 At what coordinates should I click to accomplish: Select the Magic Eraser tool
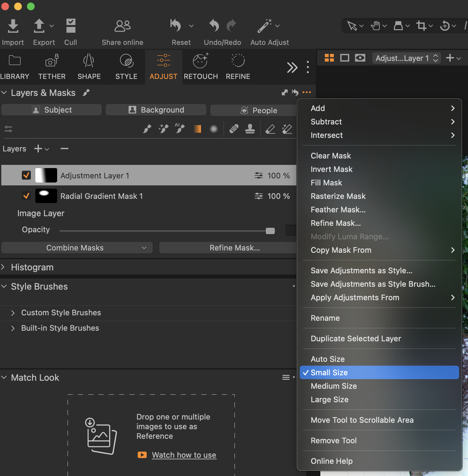[287, 129]
